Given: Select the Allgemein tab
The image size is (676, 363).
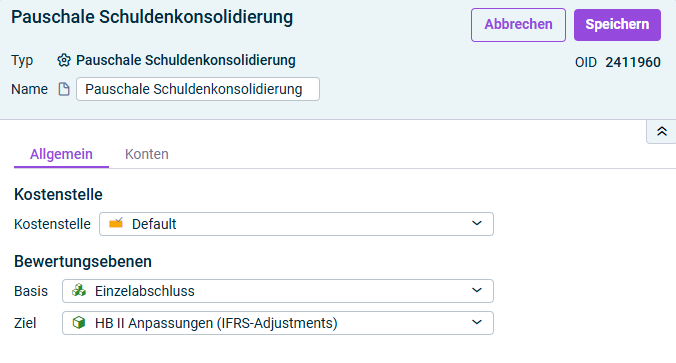Looking at the screenshot, I should [x=61, y=154].
